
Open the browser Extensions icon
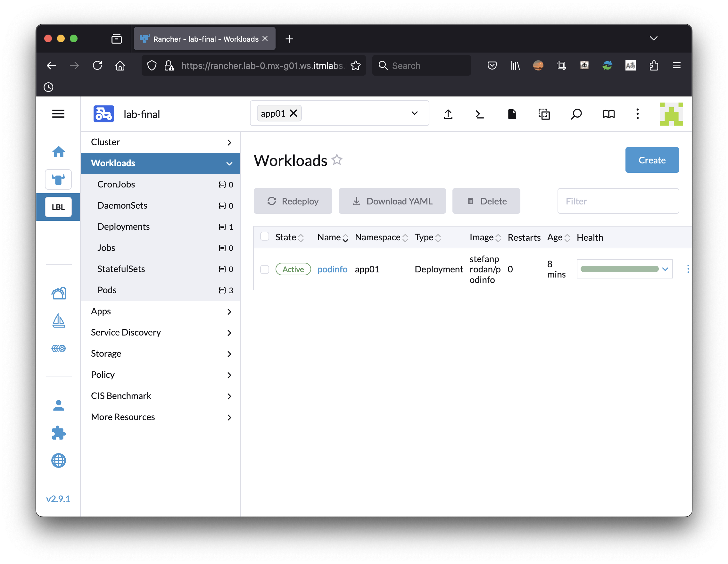click(654, 65)
